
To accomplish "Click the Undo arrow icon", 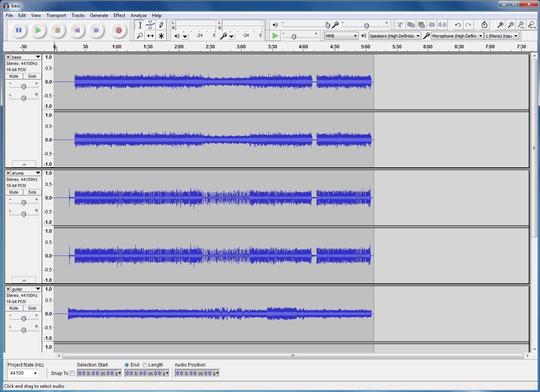I will pos(458,25).
